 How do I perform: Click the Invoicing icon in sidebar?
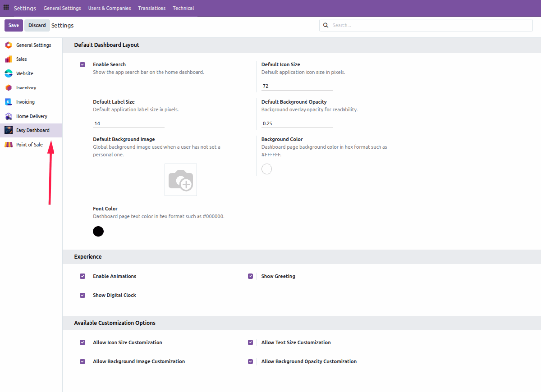point(8,102)
